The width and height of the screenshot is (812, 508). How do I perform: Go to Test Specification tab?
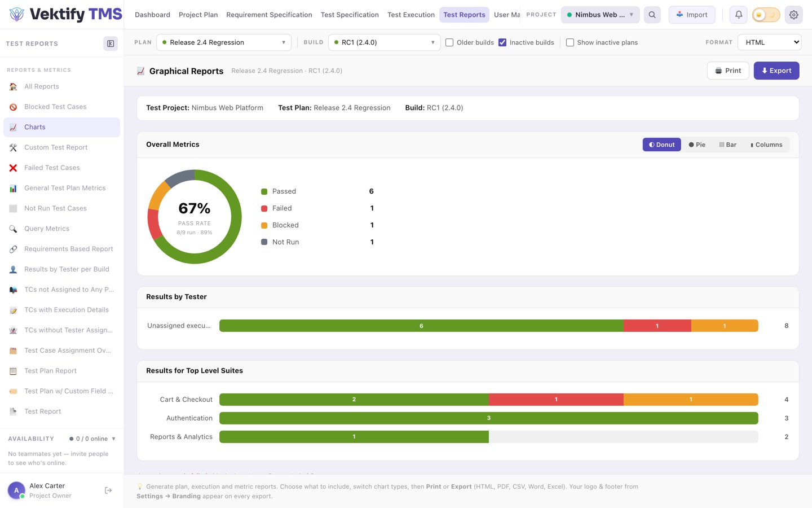(x=350, y=15)
